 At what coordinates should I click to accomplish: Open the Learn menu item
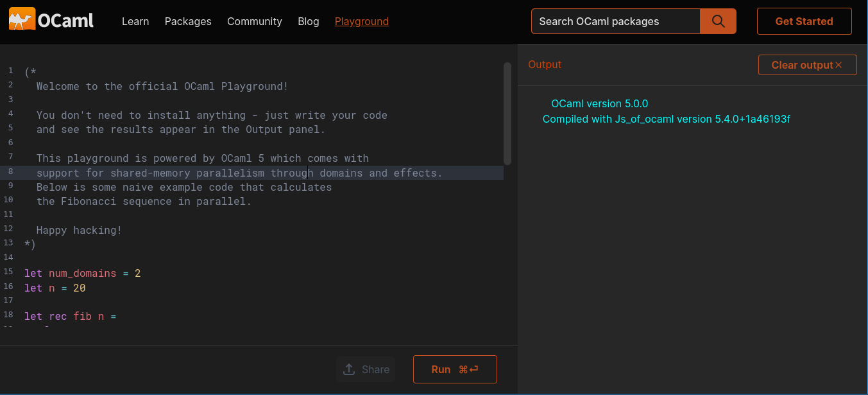pos(135,21)
